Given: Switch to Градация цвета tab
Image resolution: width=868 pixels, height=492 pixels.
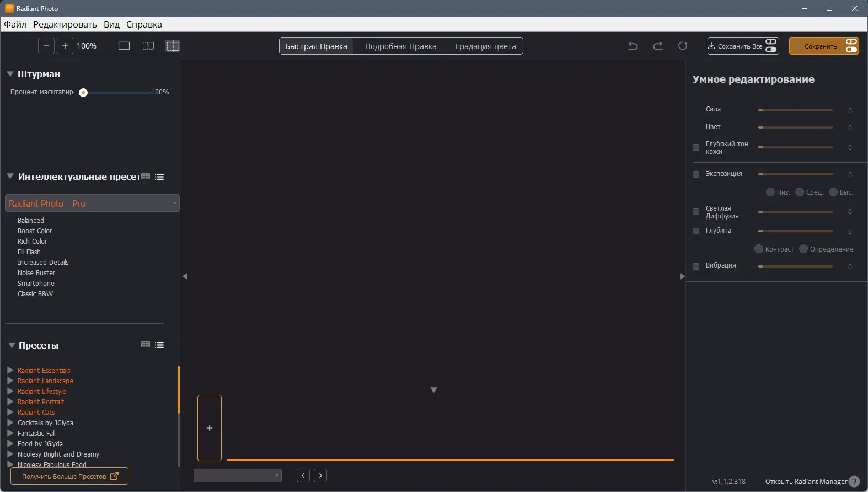Looking at the screenshot, I should pyautogui.click(x=486, y=46).
